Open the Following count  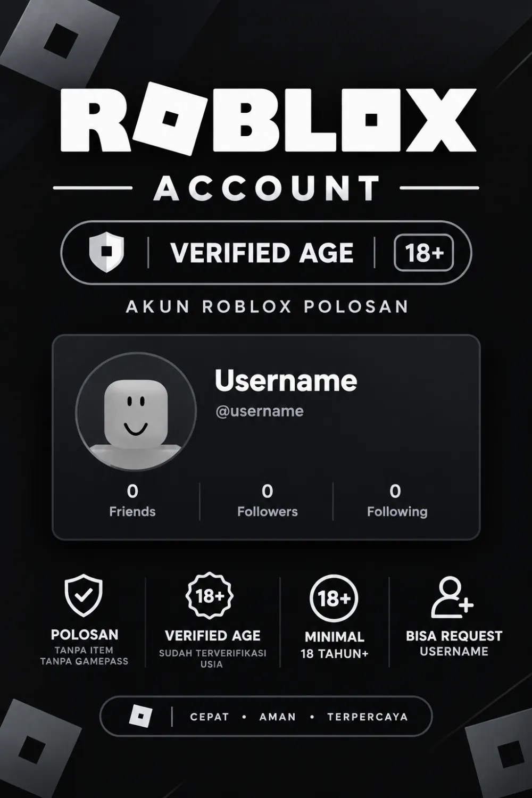pyautogui.click(x=397, y=501)
